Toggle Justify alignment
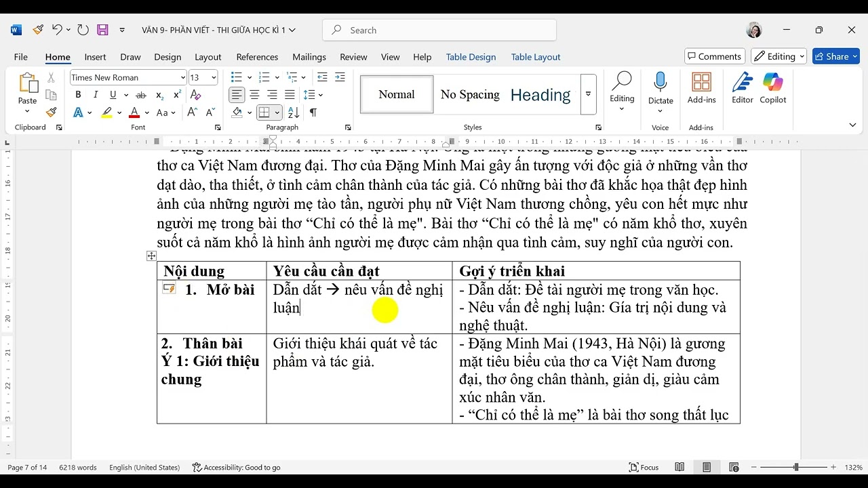Image resolution: width=868 pixels, height=488 pixels. [x=290, y=95]
